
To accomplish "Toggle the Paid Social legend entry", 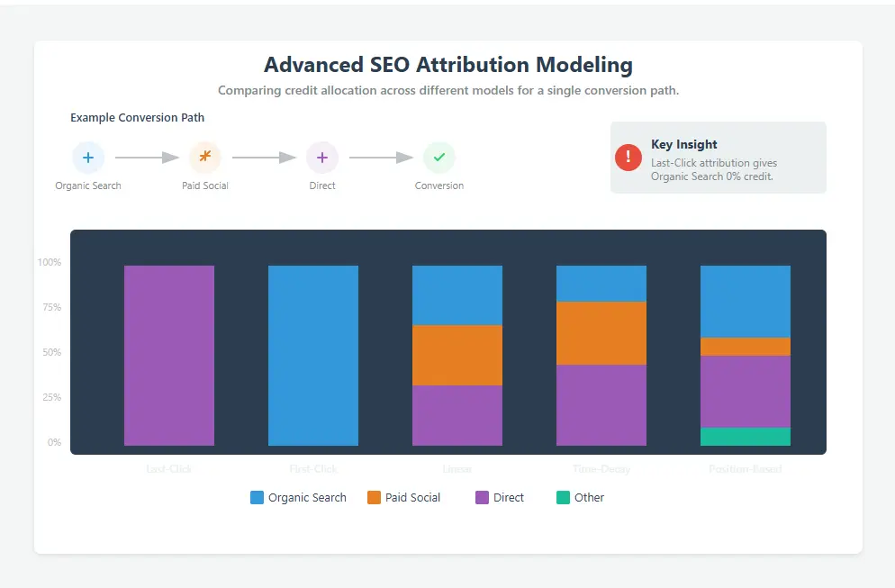I will click(403, 497).
